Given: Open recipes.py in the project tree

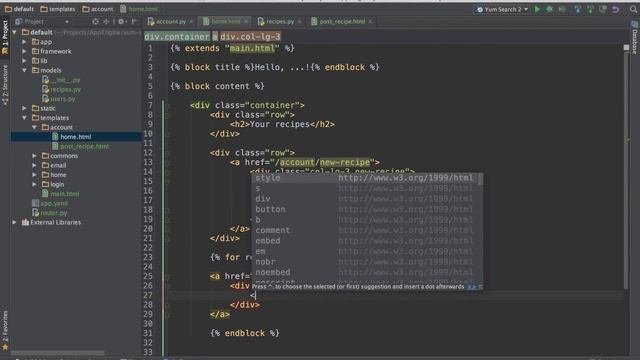Looking at the screenshot, I should point(61,89).
